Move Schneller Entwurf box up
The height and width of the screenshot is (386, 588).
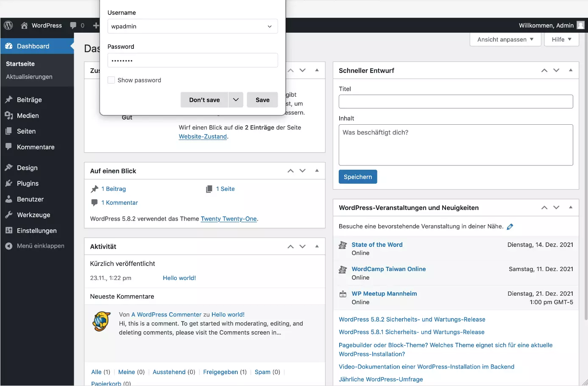click(544, 70)
